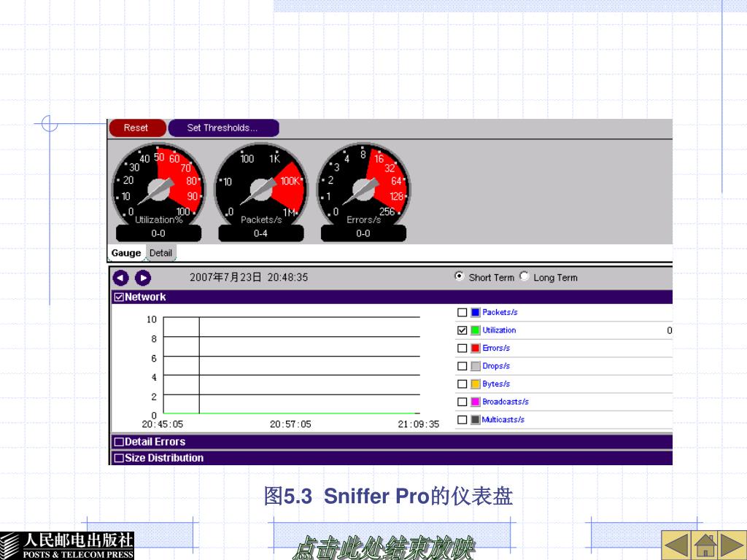Click the home slide icon
Viewport: 747px width, 560px height.
coord(705,545)
